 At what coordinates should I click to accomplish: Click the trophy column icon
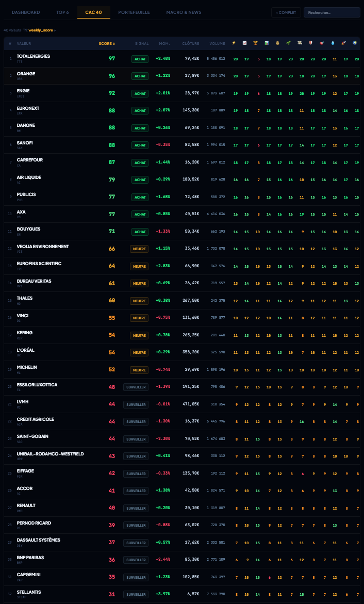256,43
